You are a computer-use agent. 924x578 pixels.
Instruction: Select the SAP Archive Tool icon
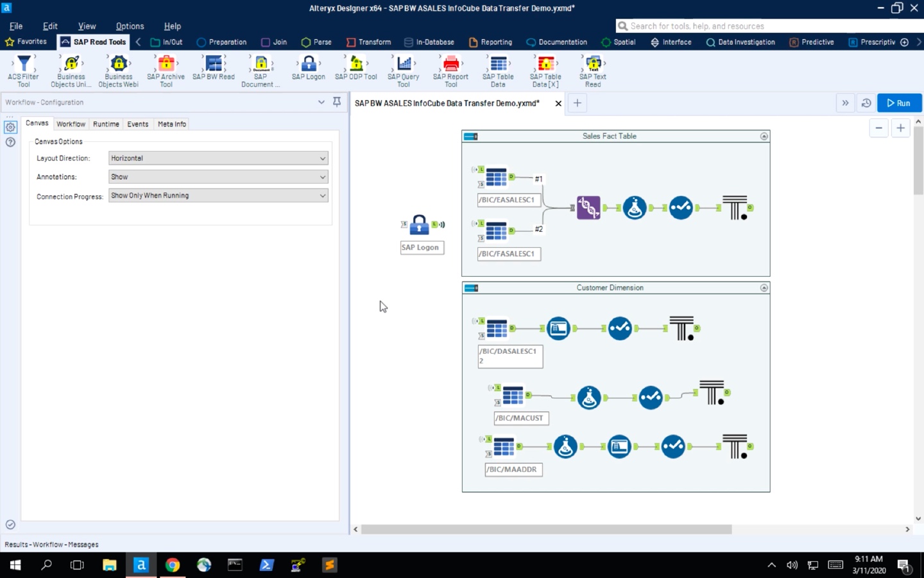click(x=166, y=64)
